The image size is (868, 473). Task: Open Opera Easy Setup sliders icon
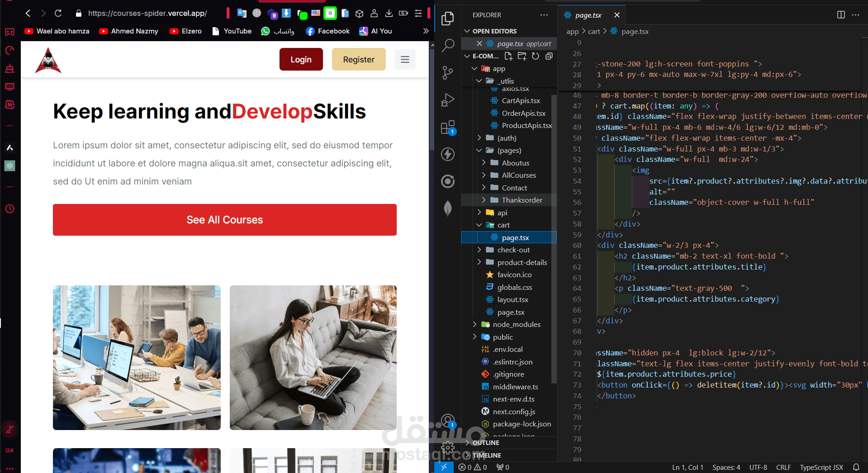coord(418,14)
